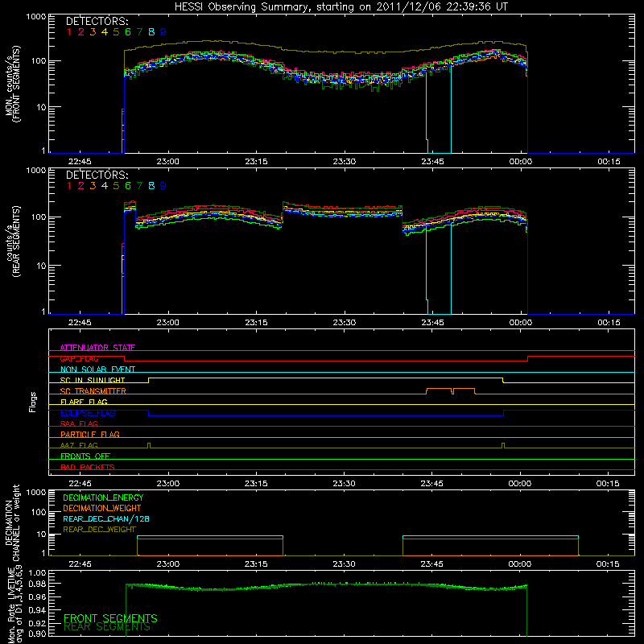This screenshot has height=644, width=644.
Task: Click the FRONT SEGMENTS livetime legend label
Action: click(x=110, y=618)
